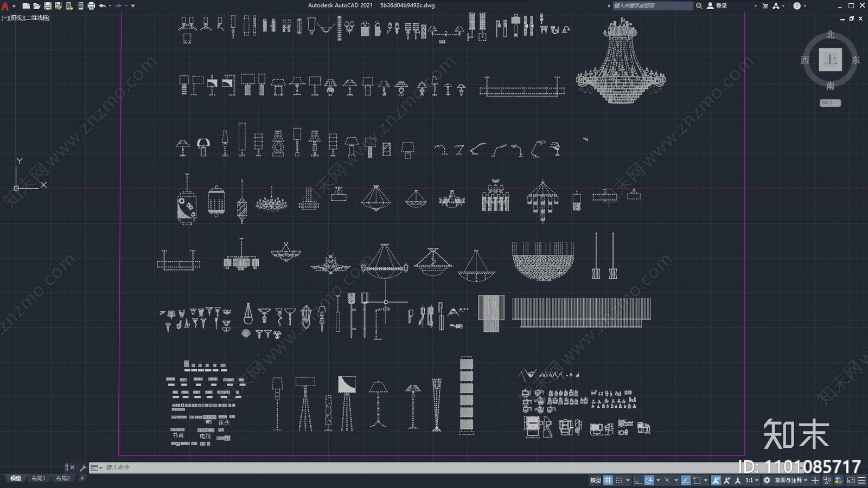
Task: Click the 模型 status bar space button
Action: (596, 480)
